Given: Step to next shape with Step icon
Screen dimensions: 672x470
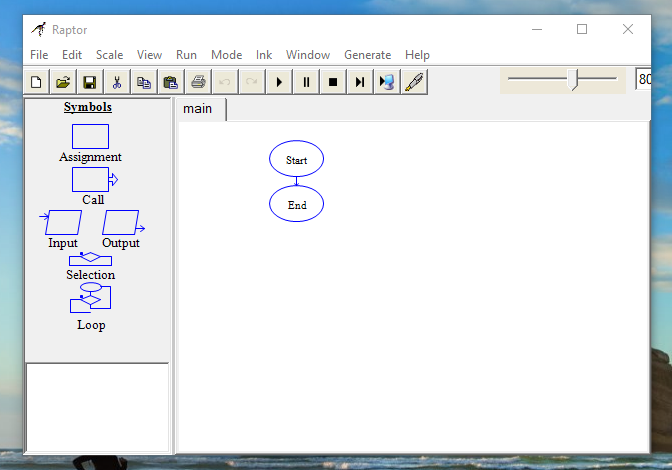Looking at the screenshot, I should [360, 82].
